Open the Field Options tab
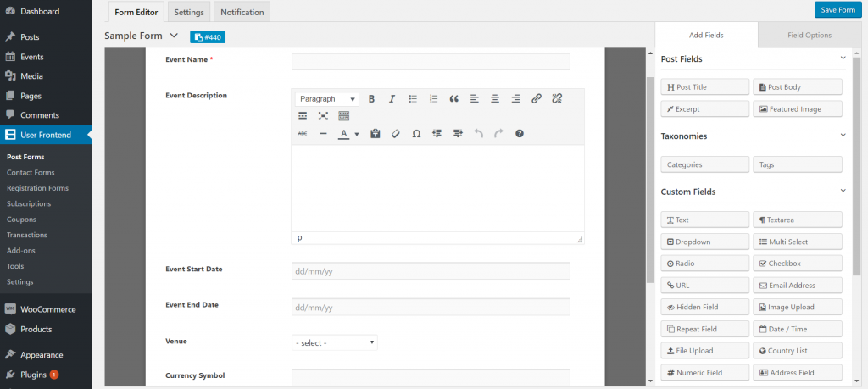This screenshot has width=868, height=389. coord(809,35)
